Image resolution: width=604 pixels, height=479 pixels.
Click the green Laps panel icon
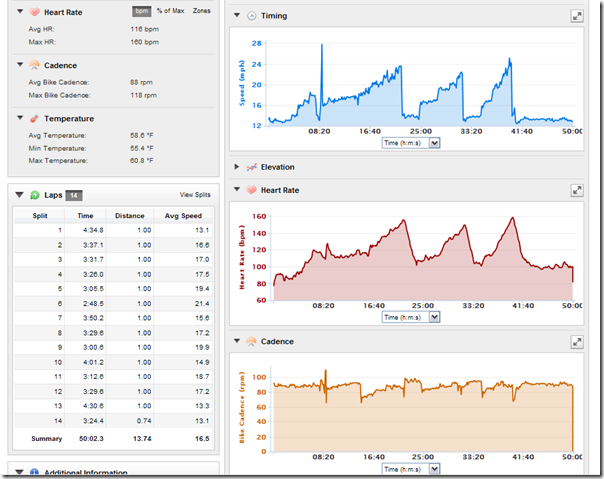pyautogui.click(x=34, y=195)
